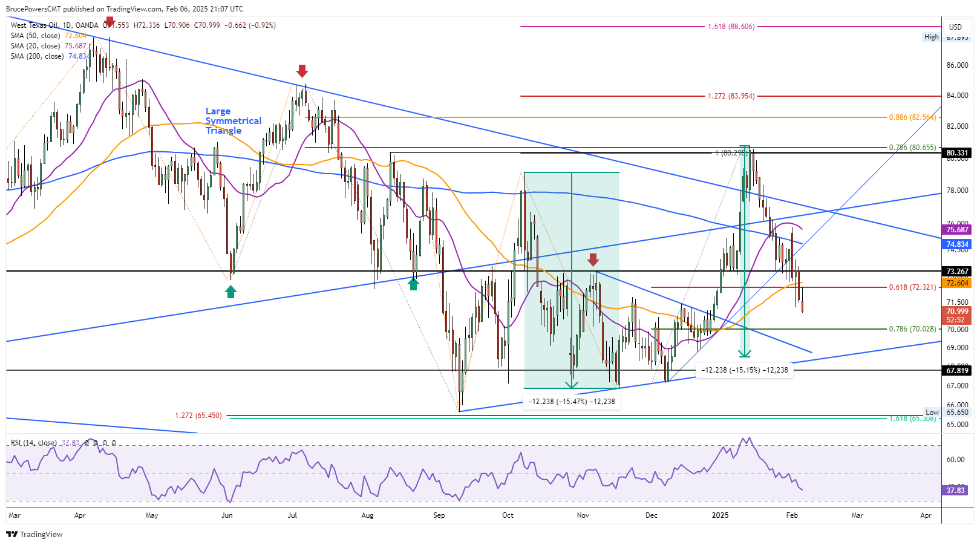Screen dimensions: 980x545
Task: Click the 2025 label on time axis
Action: 720,515
